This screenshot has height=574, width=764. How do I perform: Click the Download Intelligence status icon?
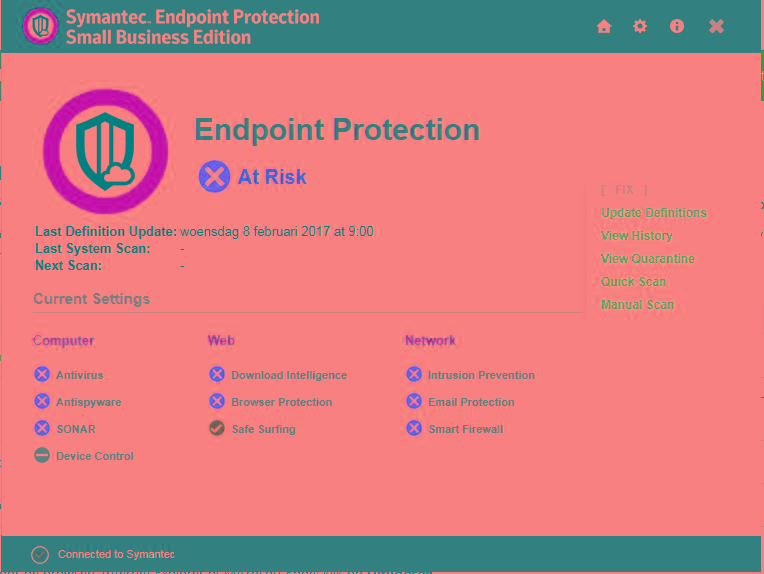217,375
